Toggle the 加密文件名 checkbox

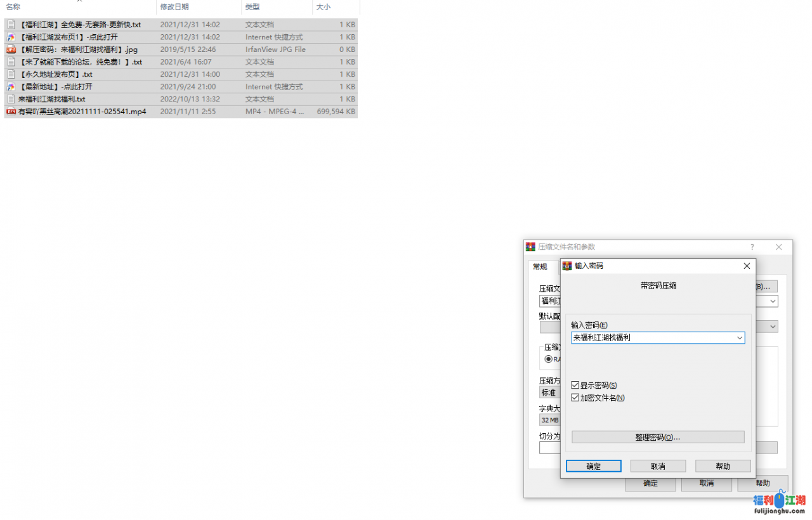pos(575,398)
